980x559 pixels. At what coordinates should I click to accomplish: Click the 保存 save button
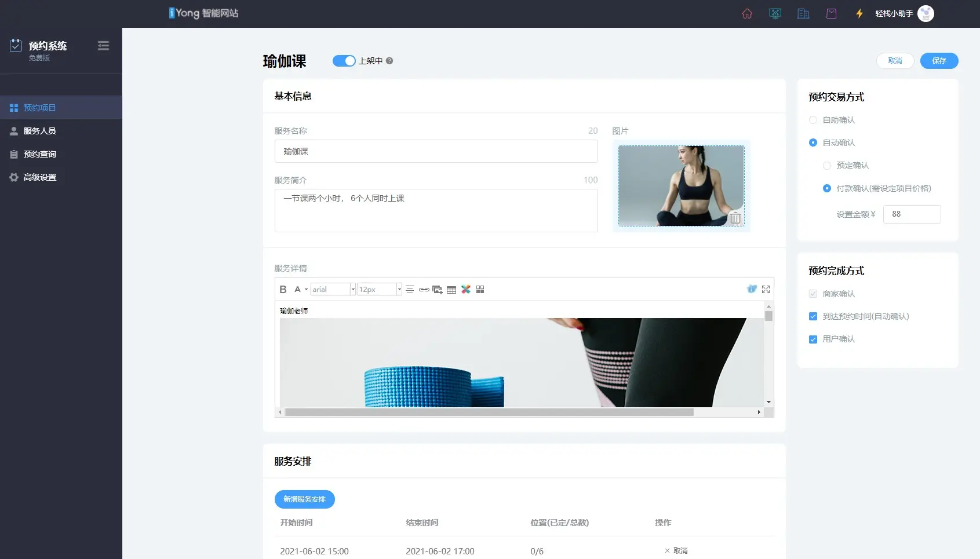pos(939,61)
